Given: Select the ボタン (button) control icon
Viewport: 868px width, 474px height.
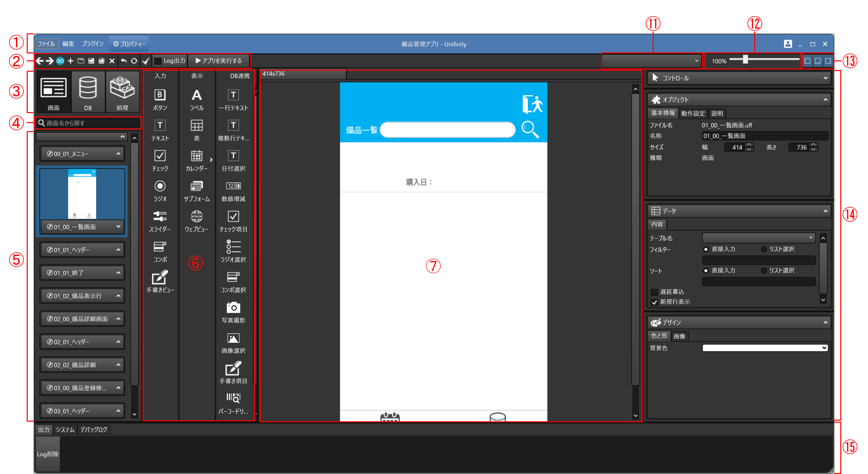Looking at the screenshot, I should coord(160,95).
